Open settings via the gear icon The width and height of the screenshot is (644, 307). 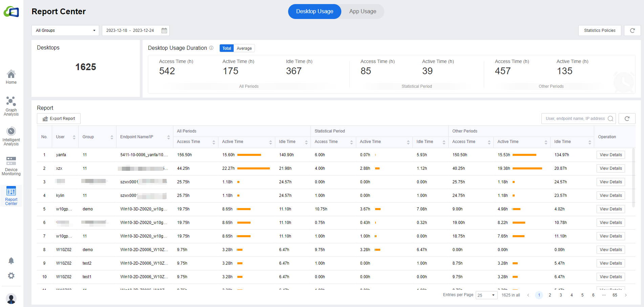coord(11,276)
